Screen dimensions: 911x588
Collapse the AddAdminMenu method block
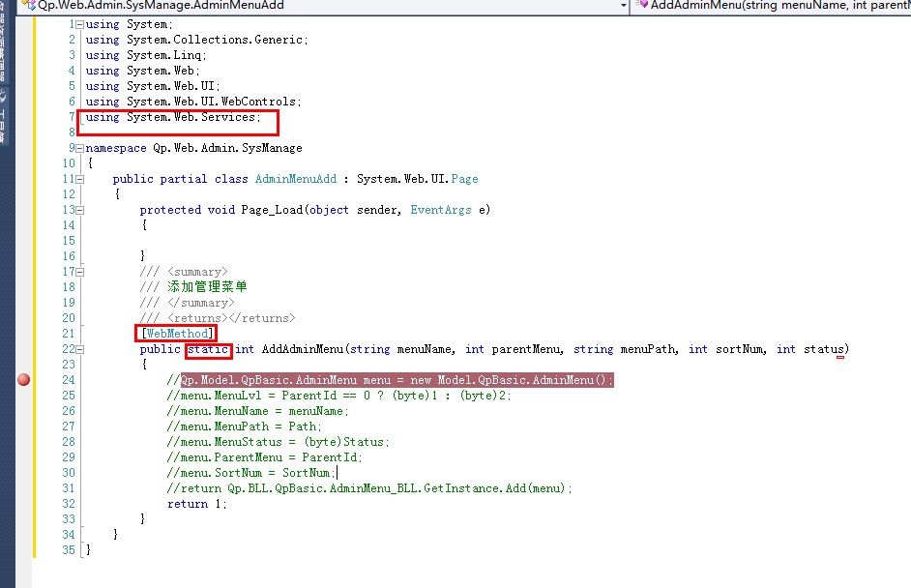[79, 350]
